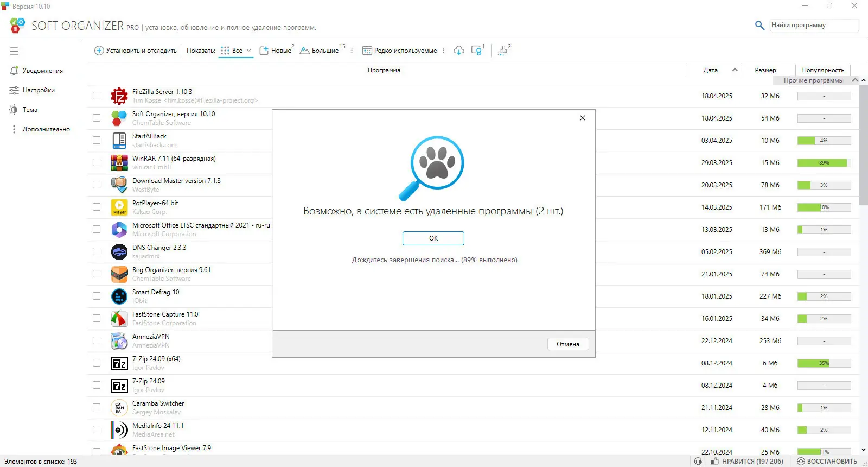Click 7-Zip (x64) 35% popularity bar

click(824, 363)
